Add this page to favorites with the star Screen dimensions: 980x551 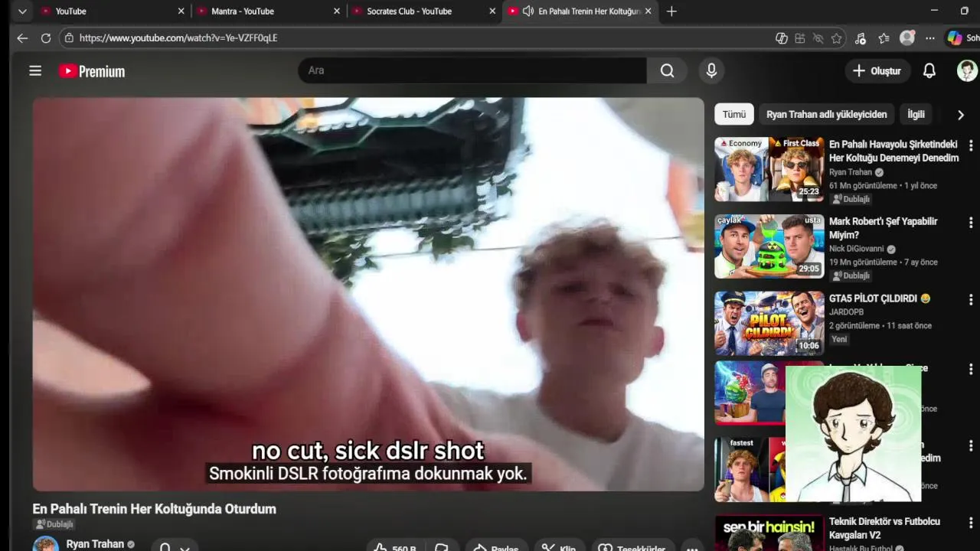point(837,38)
